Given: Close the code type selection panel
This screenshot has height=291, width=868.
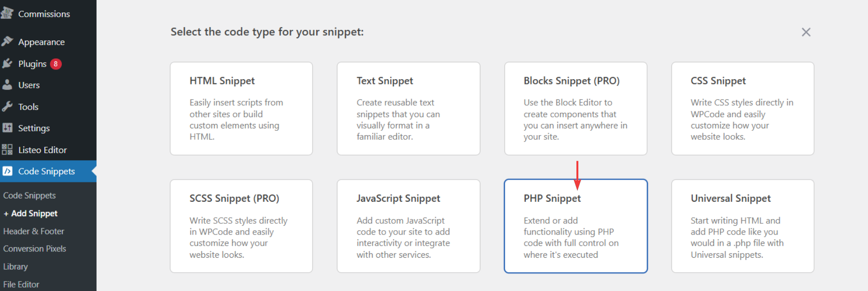Looking at the screenshot, I should pyautogui.click(x=806, y=32).
